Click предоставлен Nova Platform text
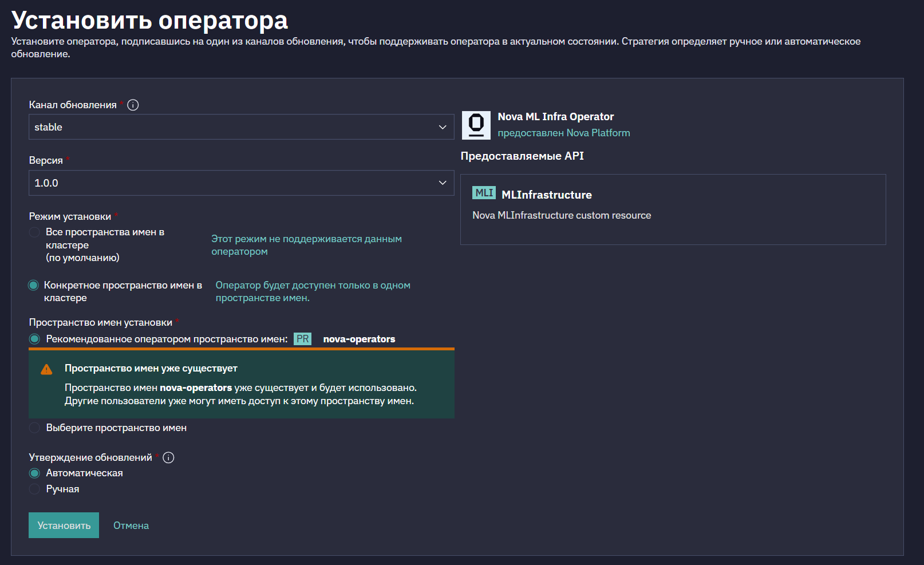The height and width of the screenshot is (565, 924). point(564,133)
